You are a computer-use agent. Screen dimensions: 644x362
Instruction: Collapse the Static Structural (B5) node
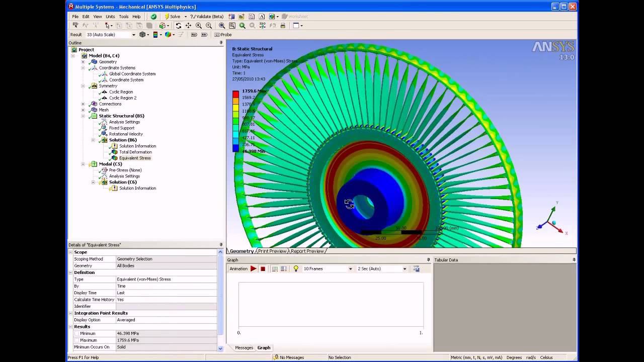coord(83,116)
